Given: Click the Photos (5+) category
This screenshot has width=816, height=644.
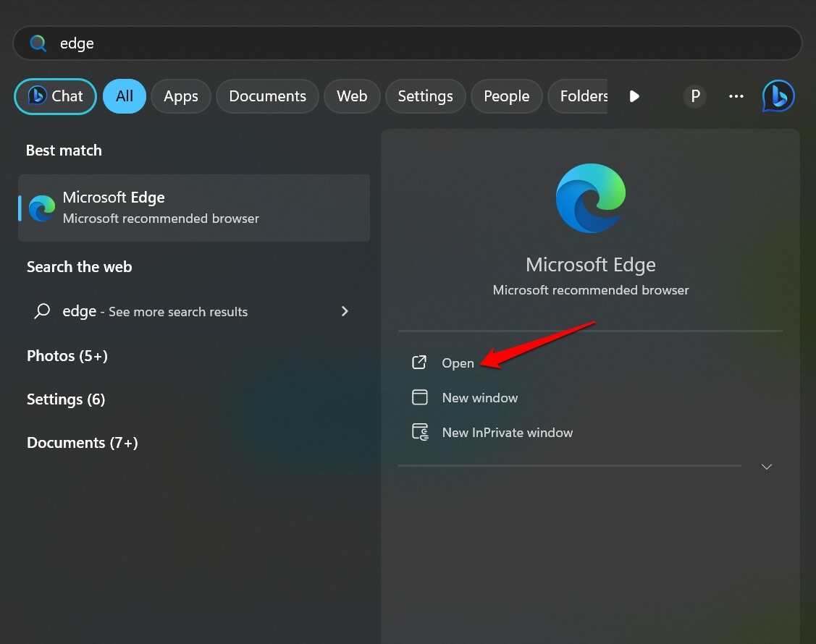Looking at the screenshot, I should [x=67, y=356].
